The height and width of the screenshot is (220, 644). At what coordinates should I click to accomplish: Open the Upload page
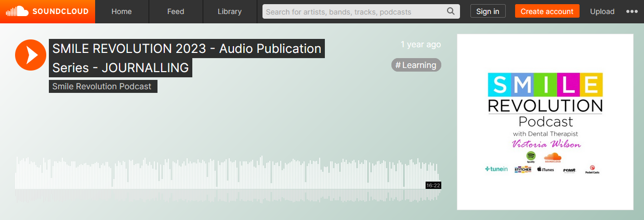[x=602, y=11]
